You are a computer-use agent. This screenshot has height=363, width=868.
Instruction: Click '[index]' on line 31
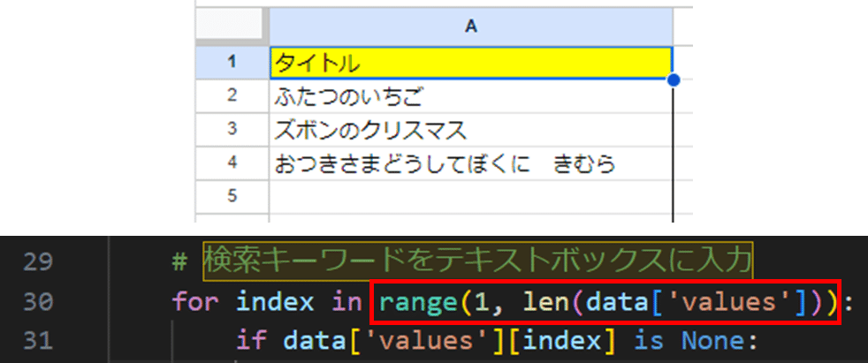point(563,341)
